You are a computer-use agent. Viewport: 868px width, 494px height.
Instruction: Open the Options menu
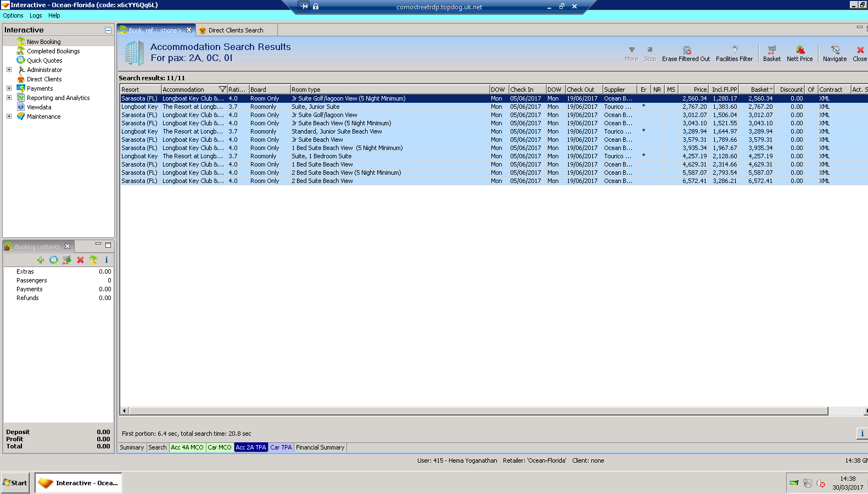pos(13,15)
